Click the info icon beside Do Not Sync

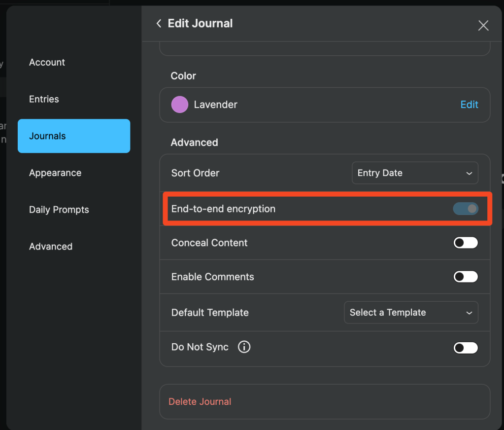click(244, 347)
